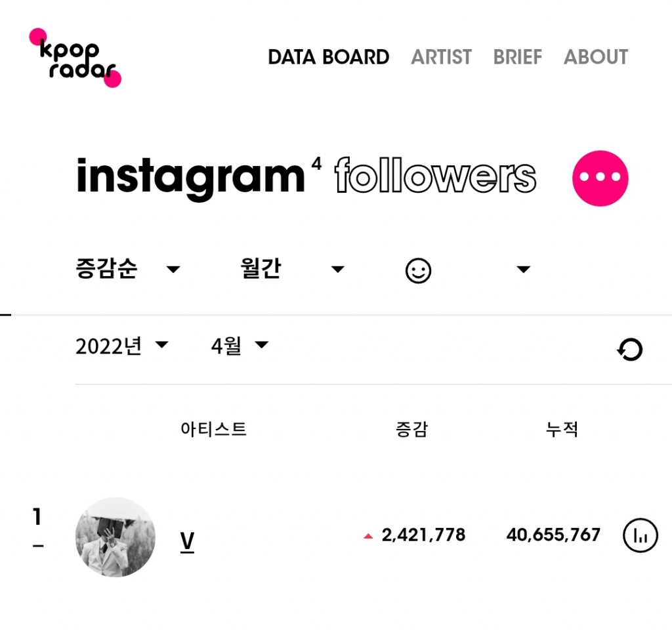Open the 2022년 year dropdown
The height and width of the screenshot is (633, 672).
pos(122,346)
